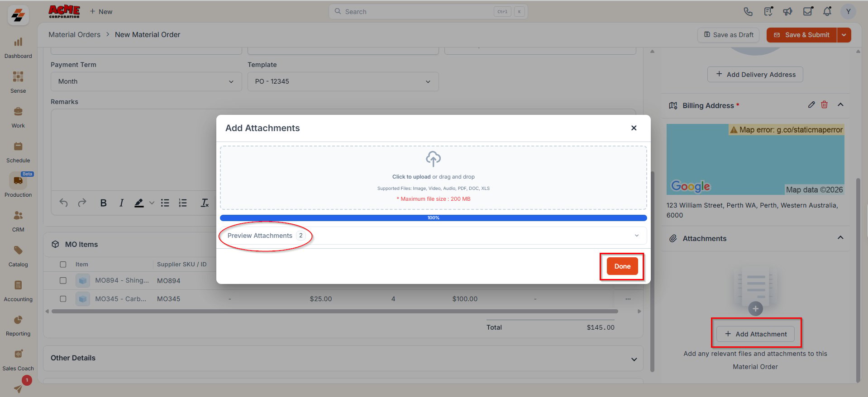
Task: Close the Add Attachments dialog
Action: coord(634,128)
